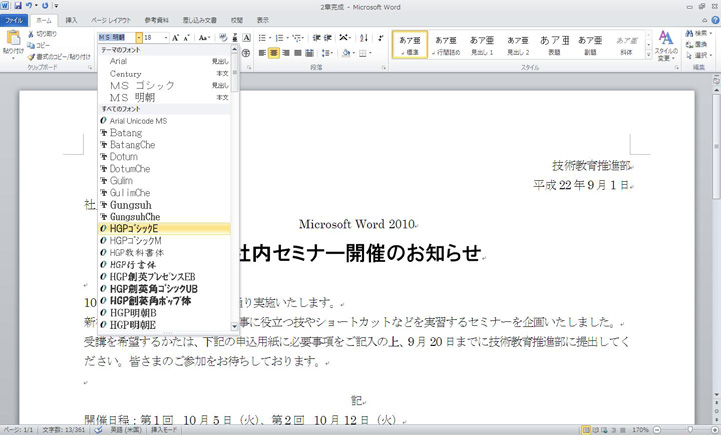Click the Phonetic Guide ruby icon
The height and width of the screenshot is (435, 721).
235,38
